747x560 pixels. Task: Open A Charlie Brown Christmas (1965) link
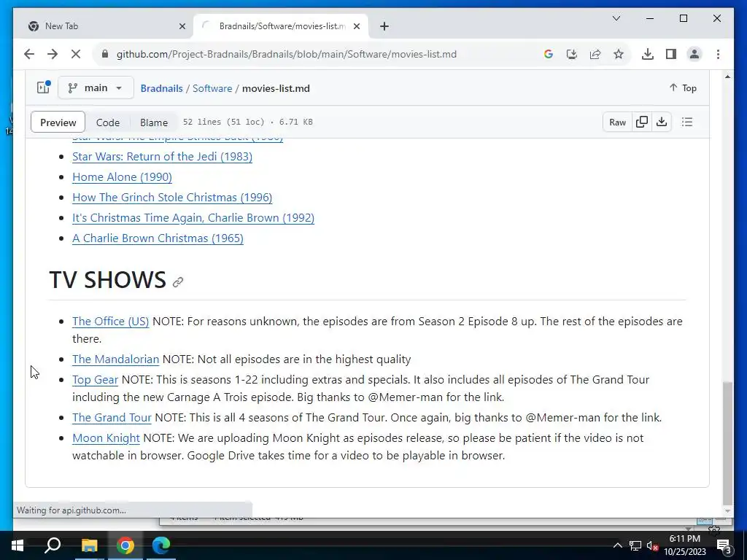tap(158, 238)
